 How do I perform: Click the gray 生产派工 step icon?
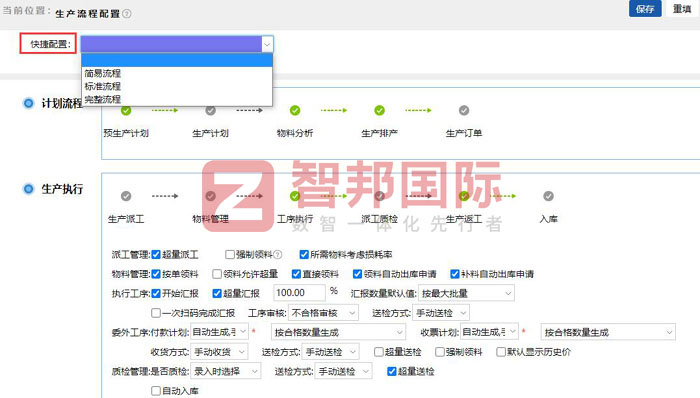(x=126, y=196)
